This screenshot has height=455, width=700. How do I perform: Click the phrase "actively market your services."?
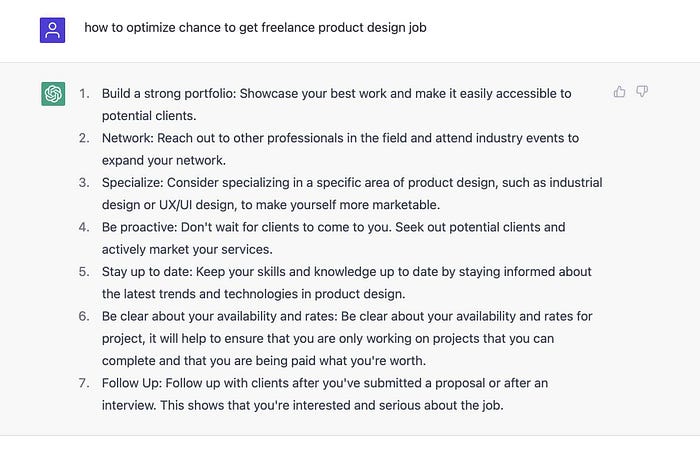187,250
